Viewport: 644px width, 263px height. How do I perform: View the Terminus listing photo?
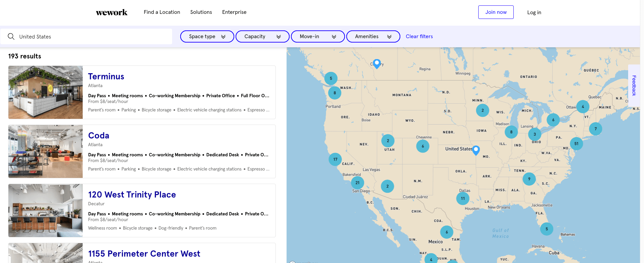[x=46, y=92]
